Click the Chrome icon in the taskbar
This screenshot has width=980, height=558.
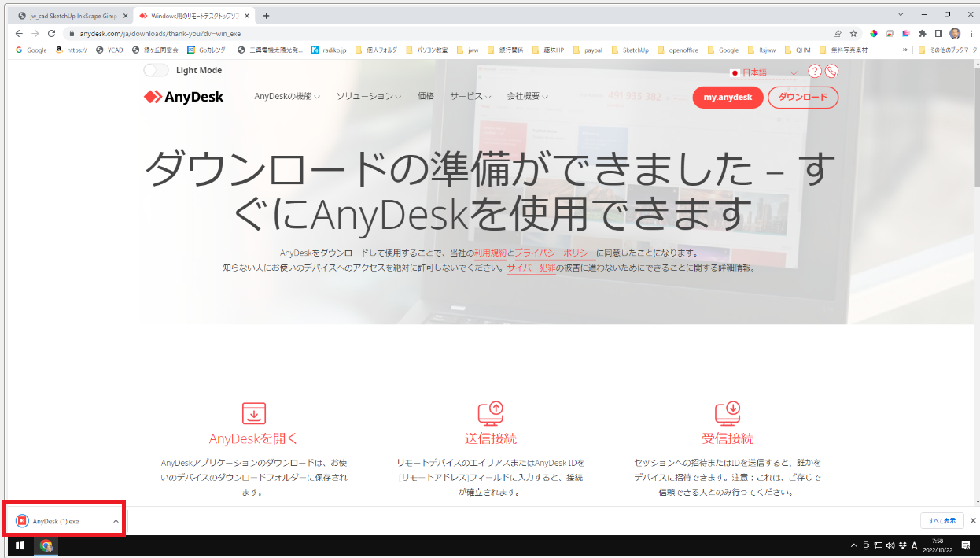click(x=46, y=545)
